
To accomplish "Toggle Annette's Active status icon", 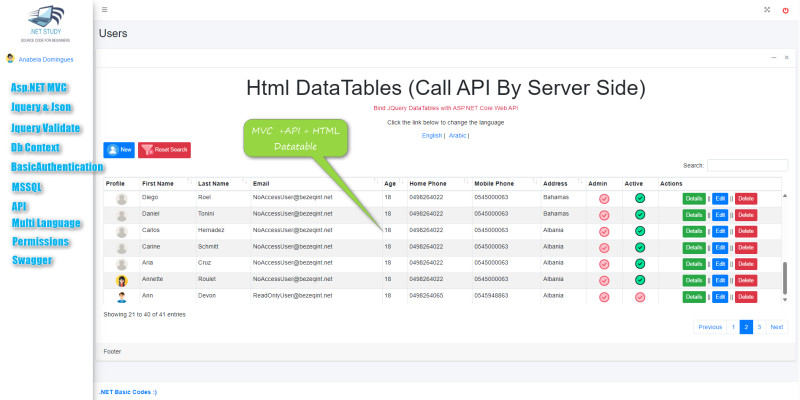I will pos(639,281).
